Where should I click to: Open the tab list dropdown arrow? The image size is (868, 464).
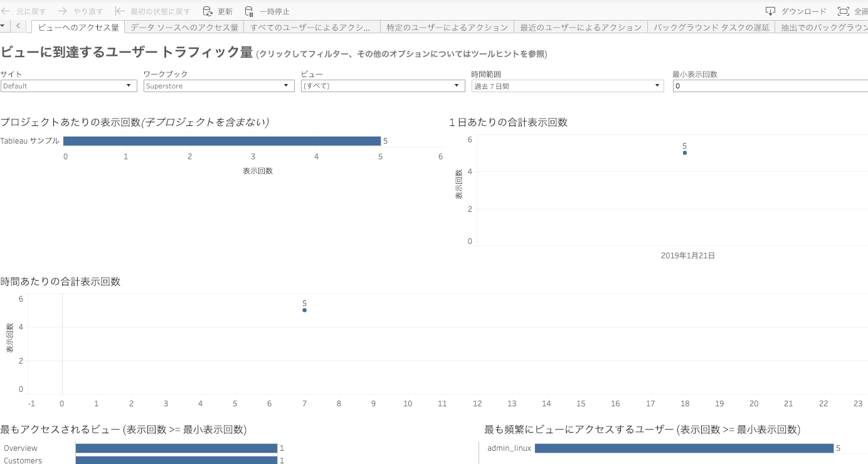tap(4, 26)
